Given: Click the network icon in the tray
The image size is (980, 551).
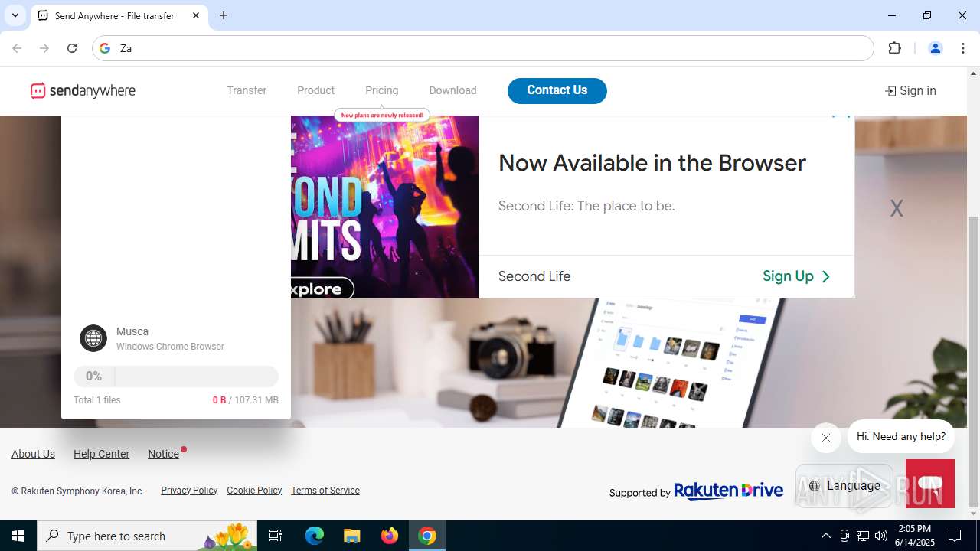Looking at the screenshot, I should click(863, 536).
